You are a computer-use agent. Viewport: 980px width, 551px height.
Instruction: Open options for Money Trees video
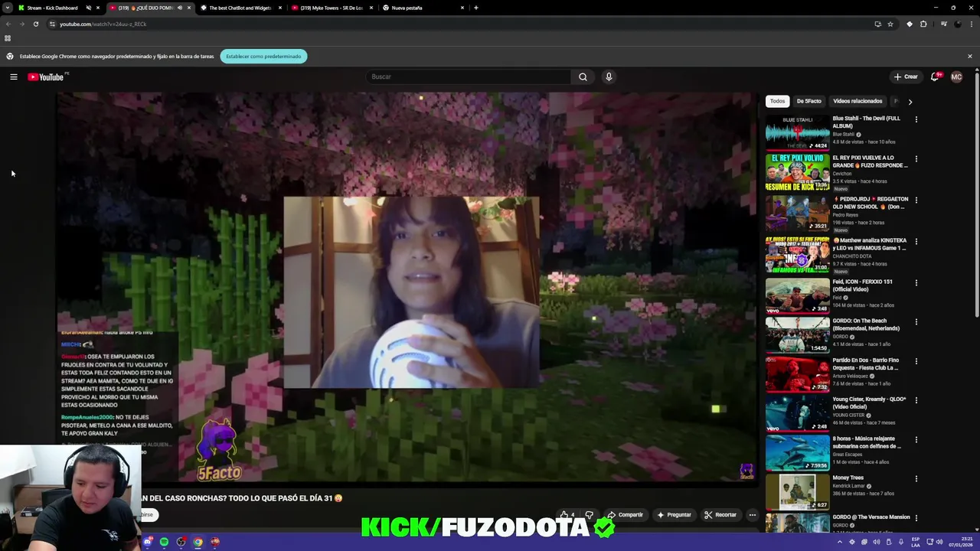click(x=916, y=478)
